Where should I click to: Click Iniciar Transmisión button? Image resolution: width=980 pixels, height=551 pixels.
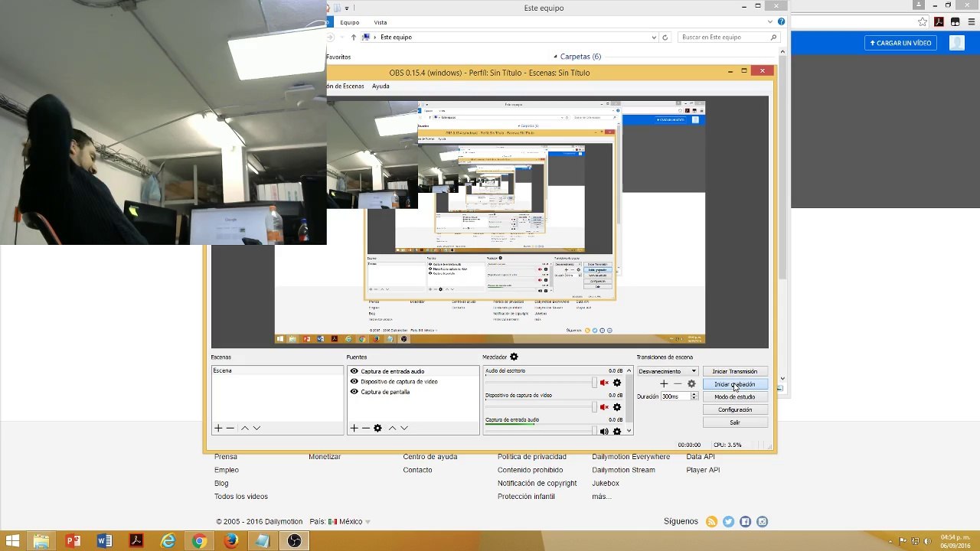pos(734,371)
